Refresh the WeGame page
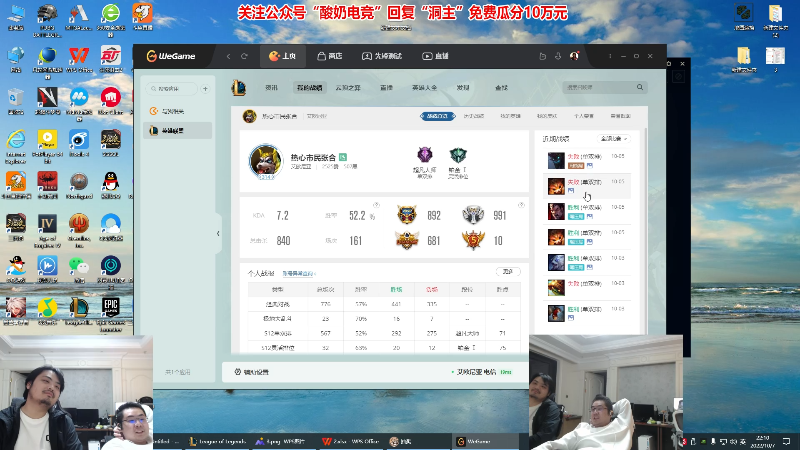Viewport: 800px width, 450px height. coord(244,56)
